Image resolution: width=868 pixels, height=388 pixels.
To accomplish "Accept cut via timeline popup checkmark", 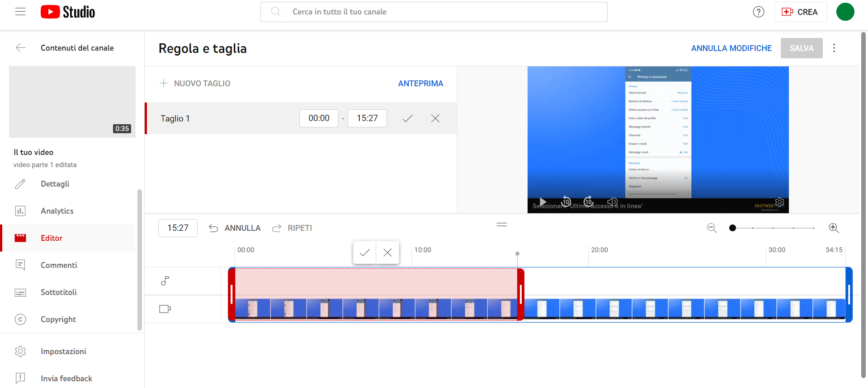I will [x=364, y=252].
